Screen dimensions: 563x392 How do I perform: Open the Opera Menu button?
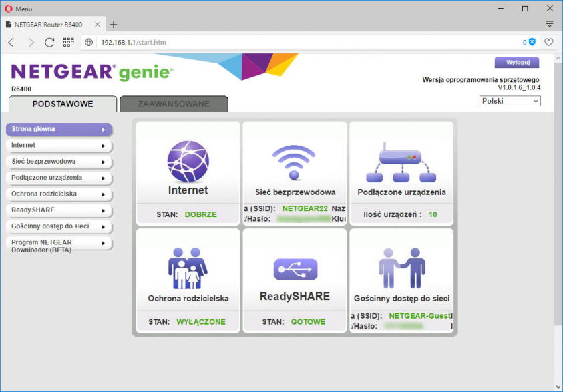coord(17,9)
